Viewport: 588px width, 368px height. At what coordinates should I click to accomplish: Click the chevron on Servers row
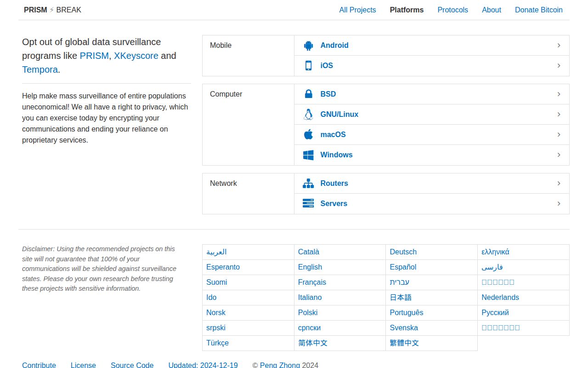tap(559, 204)
